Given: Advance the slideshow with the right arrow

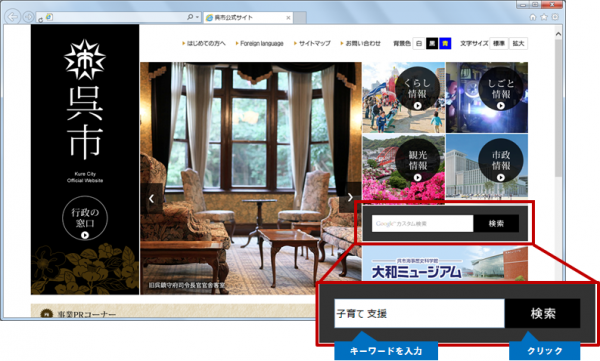Looking at the screenshot, I should click(x=350, y=198).
